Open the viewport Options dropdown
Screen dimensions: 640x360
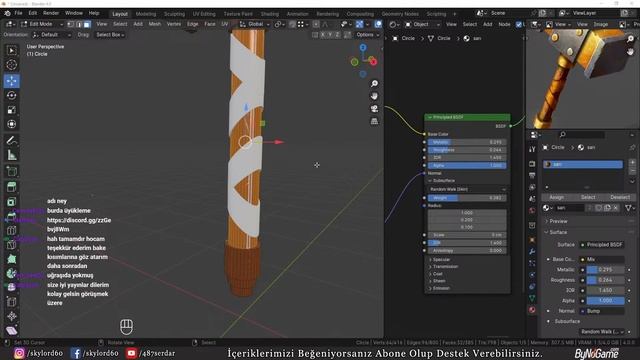click(x=367, y=35)
